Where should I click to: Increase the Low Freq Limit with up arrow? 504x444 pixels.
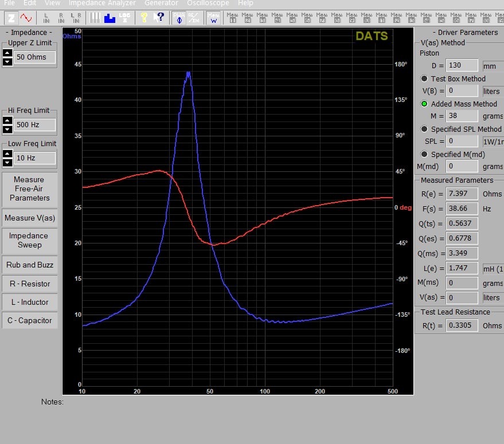[x=7, y=154]
